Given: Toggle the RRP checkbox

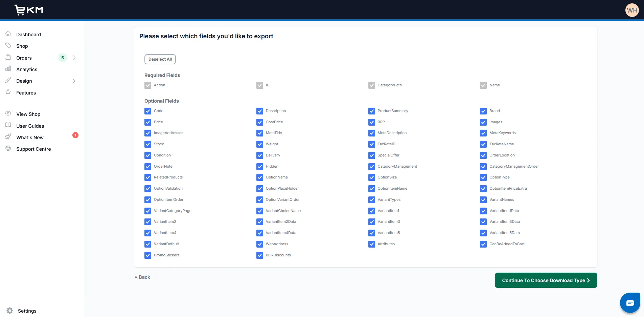Looking at the screenshot, I should click(372, 122).
